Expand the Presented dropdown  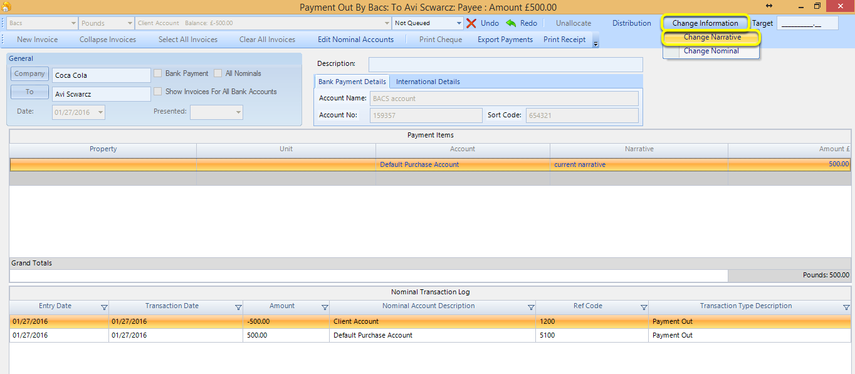click(x=238, y=112)
